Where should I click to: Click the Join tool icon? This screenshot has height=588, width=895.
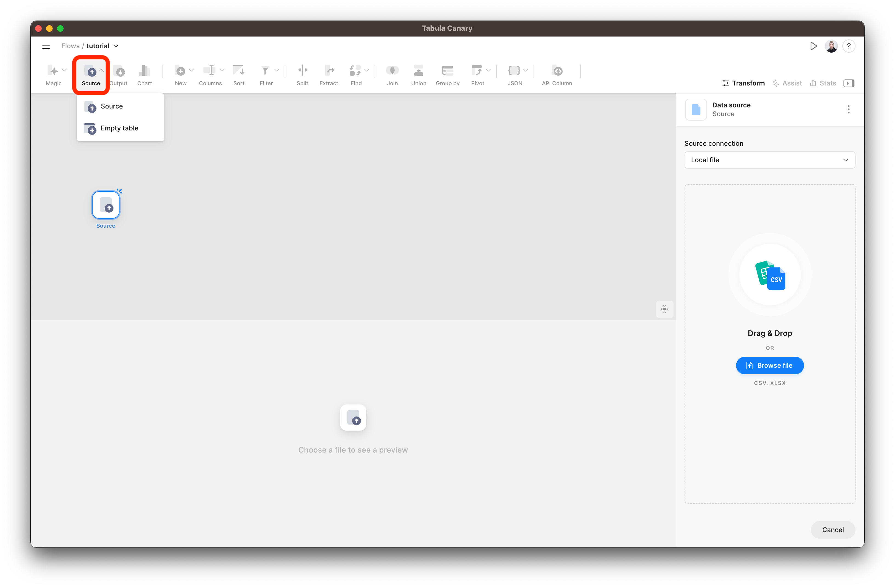[x=392, y=71]
